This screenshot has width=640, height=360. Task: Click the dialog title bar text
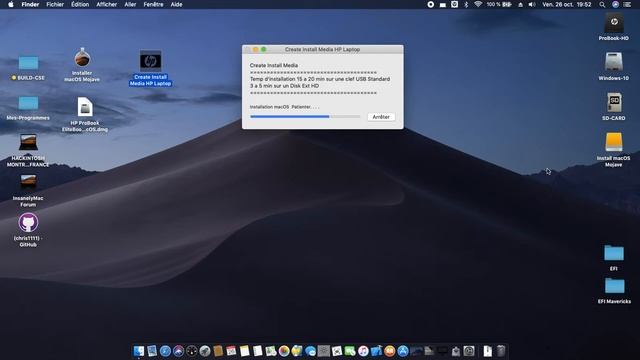[322, 49]
